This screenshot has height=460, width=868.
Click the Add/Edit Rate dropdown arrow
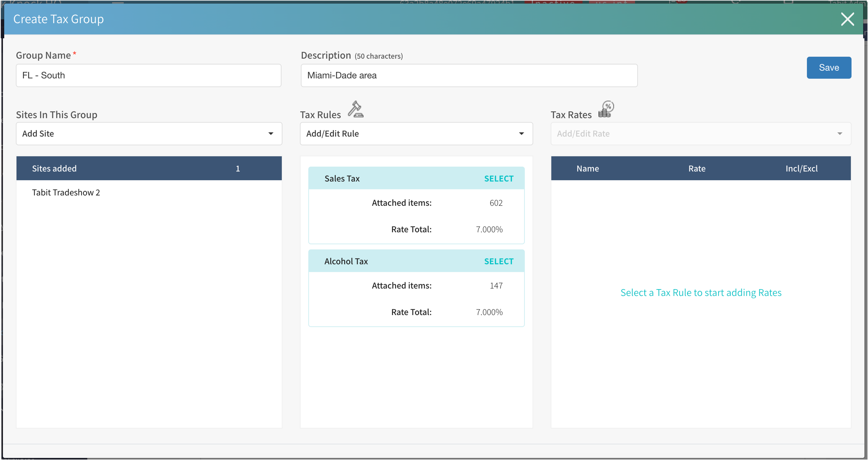tap(839, 134)
